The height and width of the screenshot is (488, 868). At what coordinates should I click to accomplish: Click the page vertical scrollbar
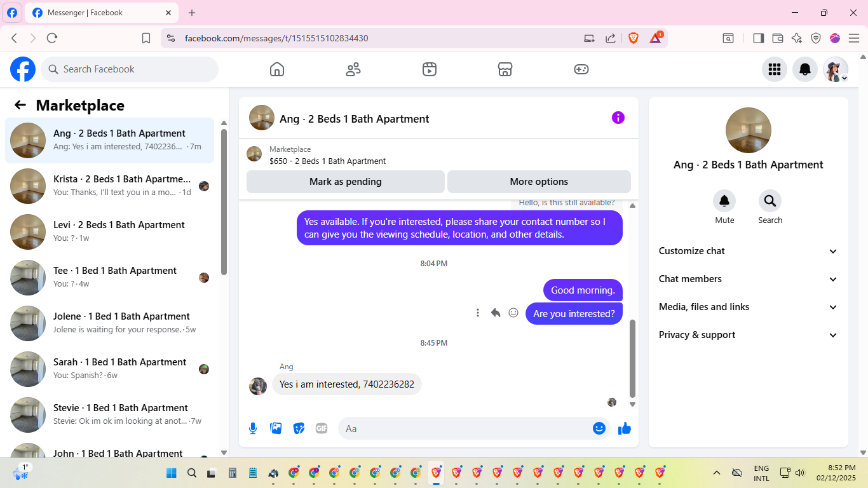click(862, 254)
